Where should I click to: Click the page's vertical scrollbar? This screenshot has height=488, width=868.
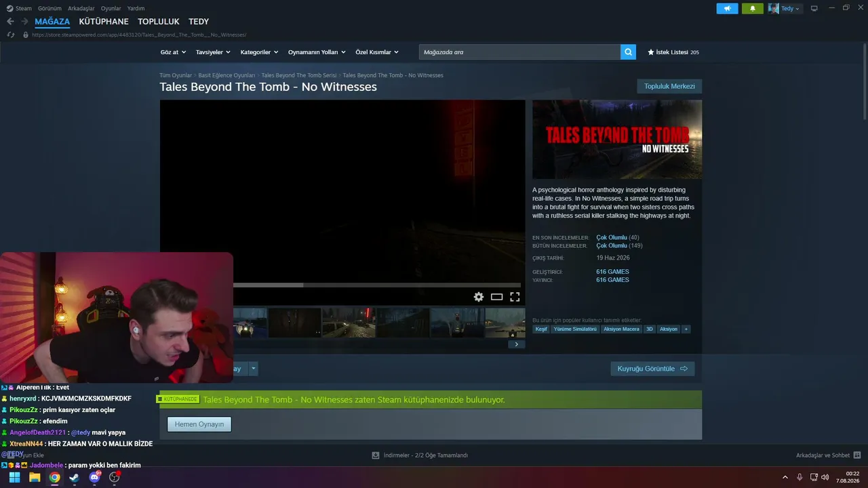(863, 81)
